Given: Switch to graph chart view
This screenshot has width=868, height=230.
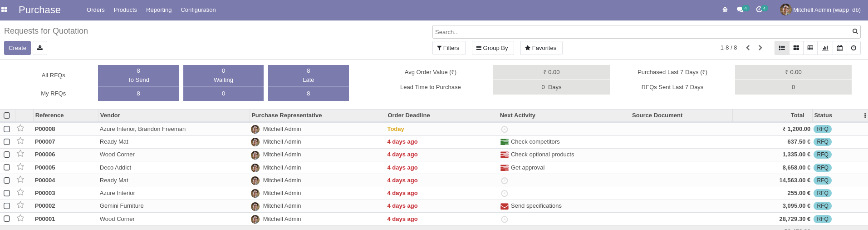Looking at the screenshot, I should (x=825, y=48).
